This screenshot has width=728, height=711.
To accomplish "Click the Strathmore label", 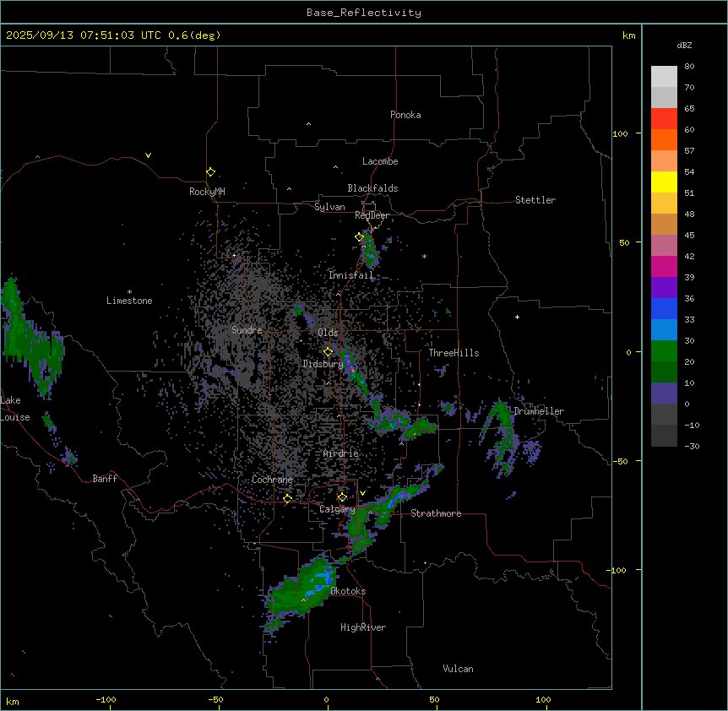I will tap(436, 513).
